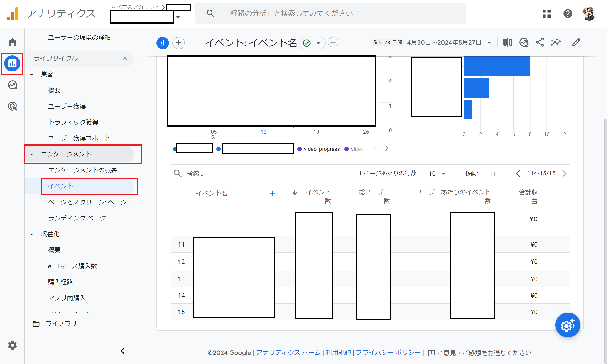Open the Google apps grid icon
Screen dimensions: 607x364
click(547, 14)
